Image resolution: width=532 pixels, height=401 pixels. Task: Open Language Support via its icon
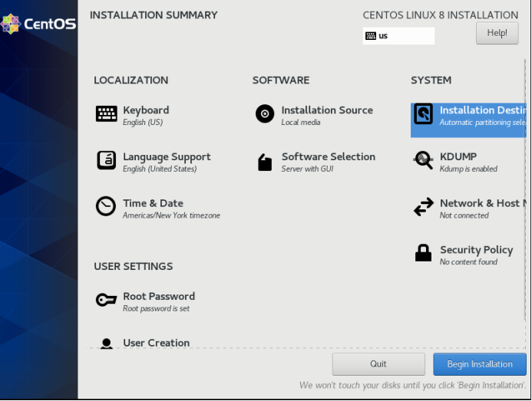(x=106, y=160)
